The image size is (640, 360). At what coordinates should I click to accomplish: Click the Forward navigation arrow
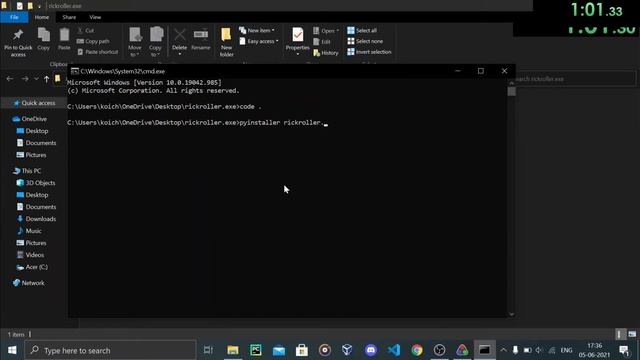point(25,78)
